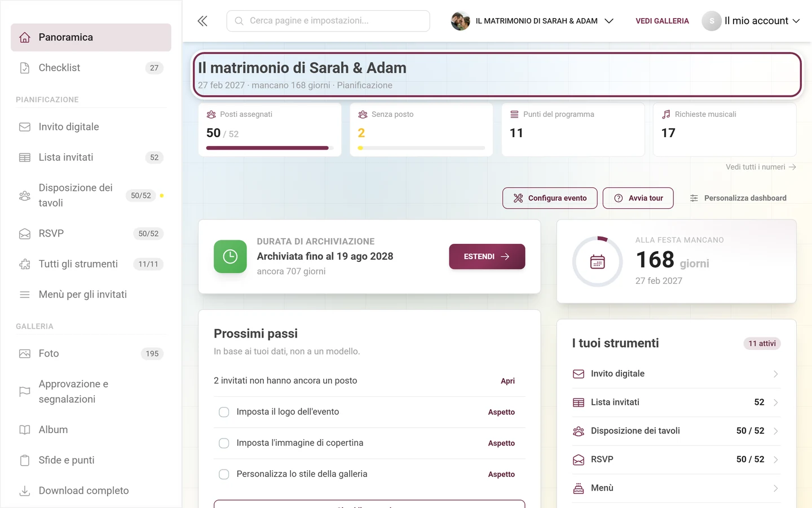This screenshot has height=508, width=812.
Task: Open Invito digitale row chevron in strumenti
Action: pyautogui.click(x=776, y=374)
